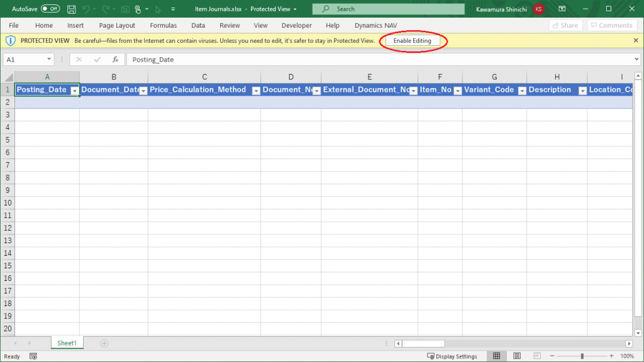Click the Comments button
This screenshot has height=362, width=644.
point(612,25)
